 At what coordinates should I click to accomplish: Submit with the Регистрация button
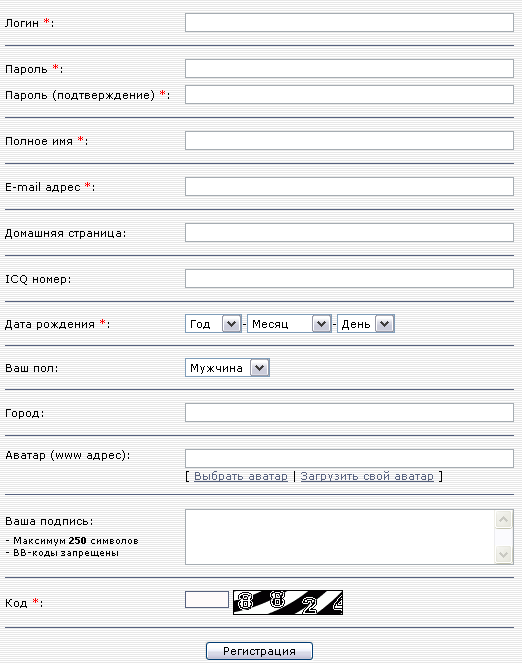pyautogui.click(x=260, y=652)
